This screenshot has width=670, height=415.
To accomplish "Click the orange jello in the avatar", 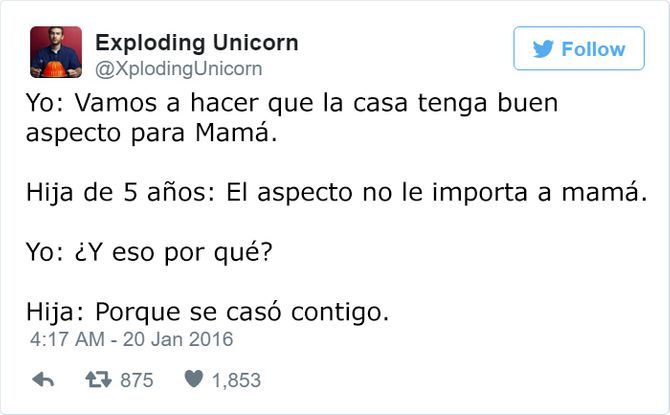I will coord(54,69).
